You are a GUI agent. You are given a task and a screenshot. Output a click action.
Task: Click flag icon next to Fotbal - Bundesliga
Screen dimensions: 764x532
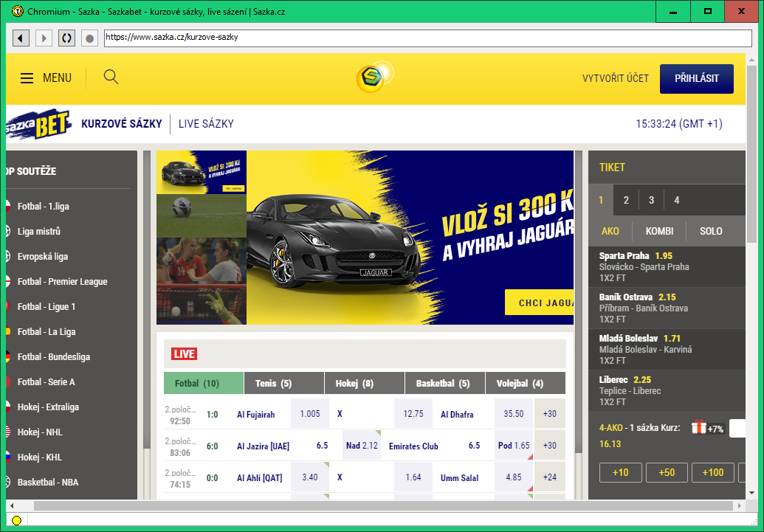[8, 356]
